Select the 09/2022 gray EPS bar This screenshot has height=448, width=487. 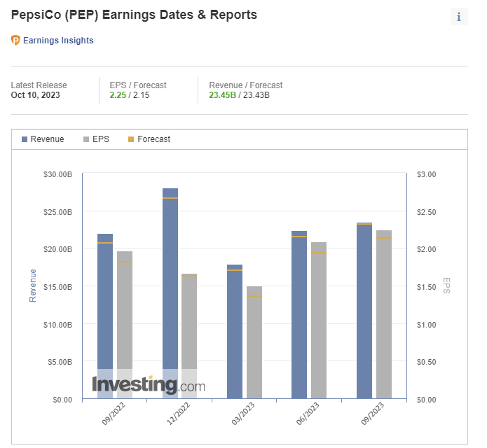125,325
